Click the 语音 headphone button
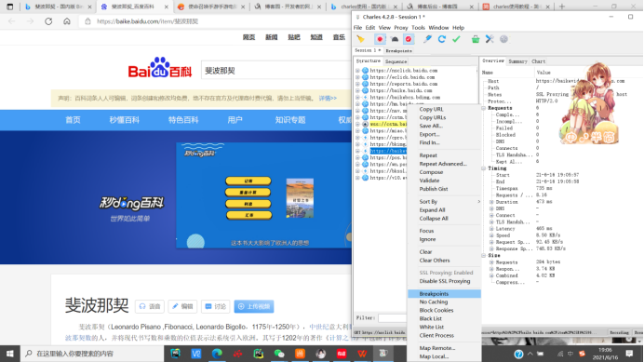644x362 pixels. (x=150, y=306)
